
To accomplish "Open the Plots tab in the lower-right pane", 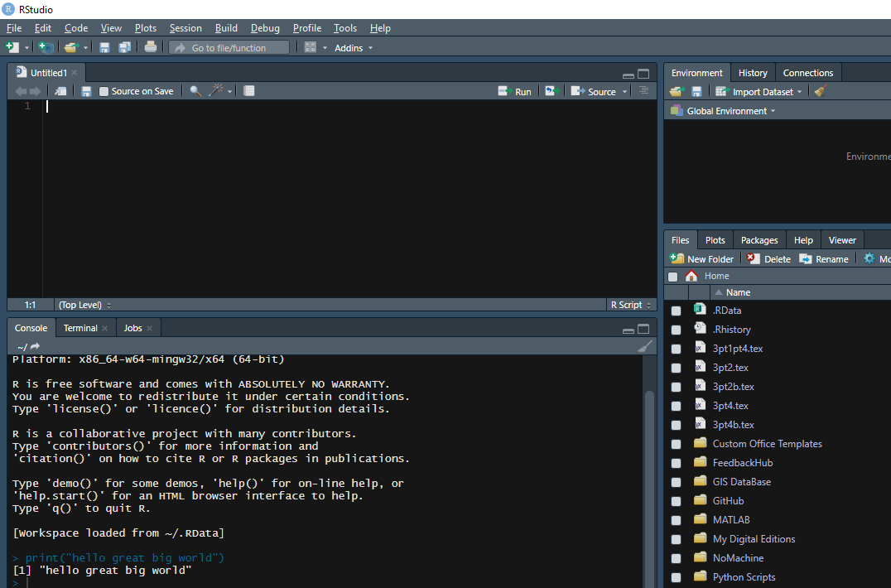I will point(715,240).
